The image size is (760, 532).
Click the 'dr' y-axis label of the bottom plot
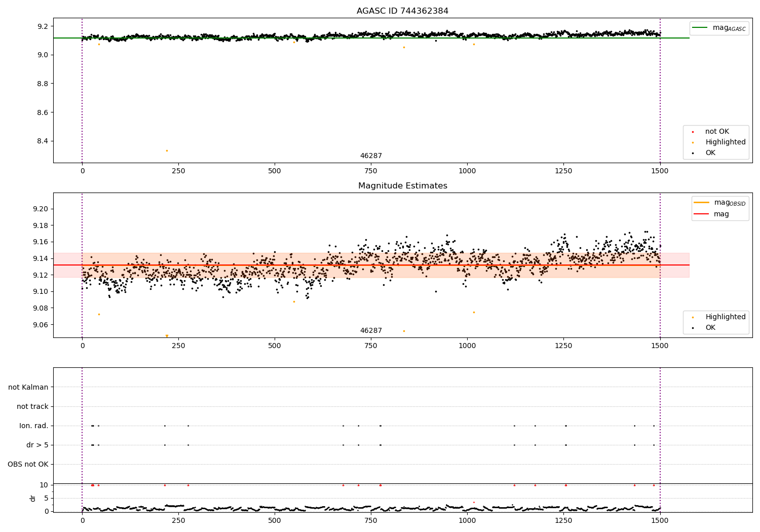coord(33,498)
